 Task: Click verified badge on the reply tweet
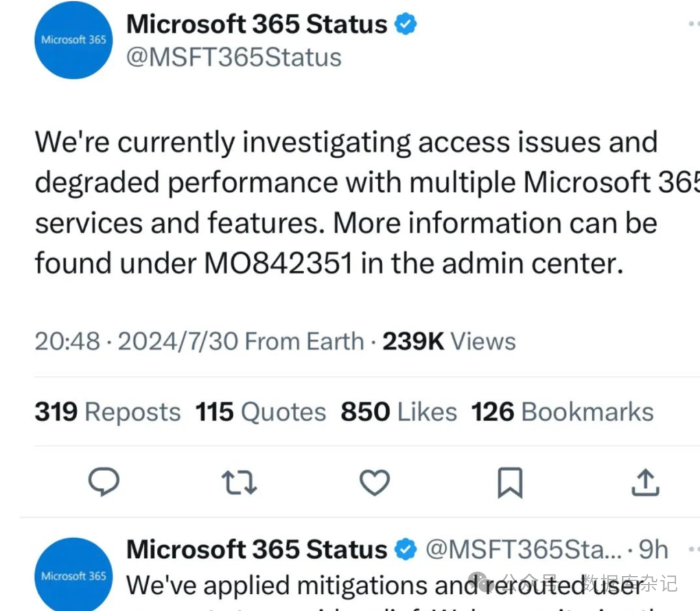(x=406, y=550)
